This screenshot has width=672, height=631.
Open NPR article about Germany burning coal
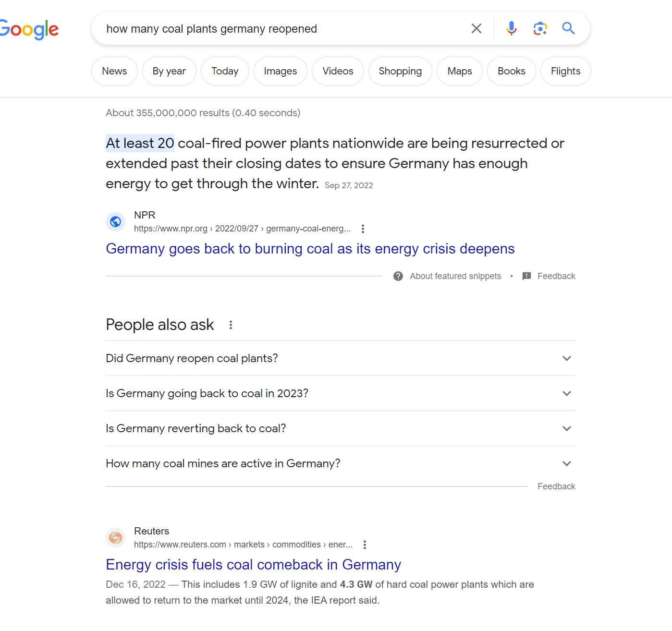click(310, 249)
